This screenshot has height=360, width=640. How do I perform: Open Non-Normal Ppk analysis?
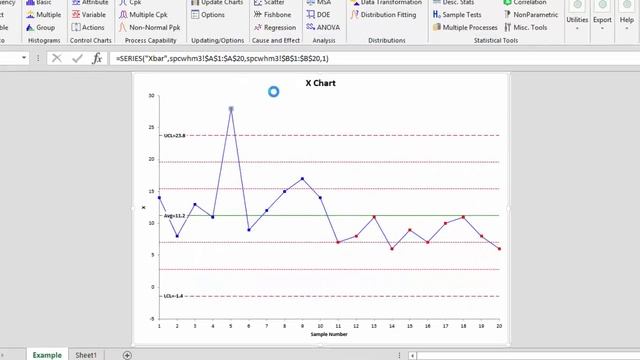pyautogui.click(x=149, y=28)
